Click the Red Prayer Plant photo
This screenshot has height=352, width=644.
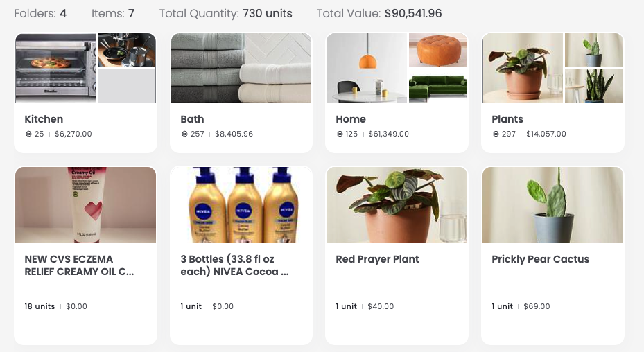pos(397,204)
